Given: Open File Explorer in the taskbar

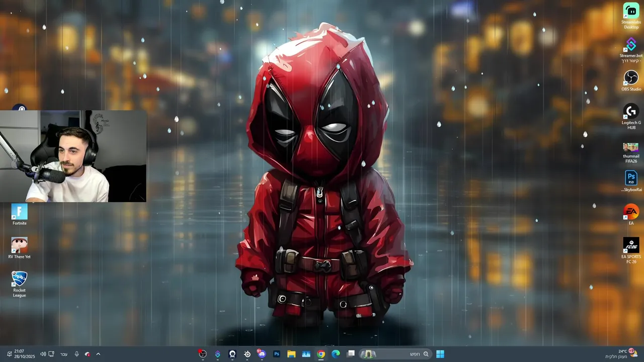Looking at the screenshot, I should [291, 354].
